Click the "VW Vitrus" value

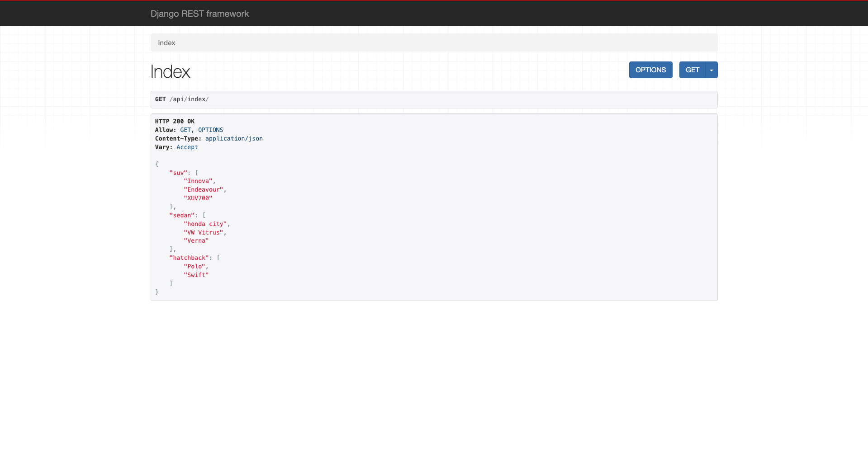click(204, 233)
